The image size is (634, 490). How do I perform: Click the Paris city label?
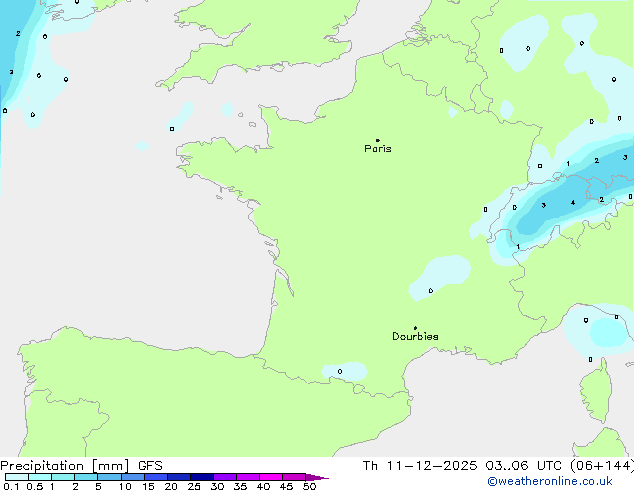point(378,149)
